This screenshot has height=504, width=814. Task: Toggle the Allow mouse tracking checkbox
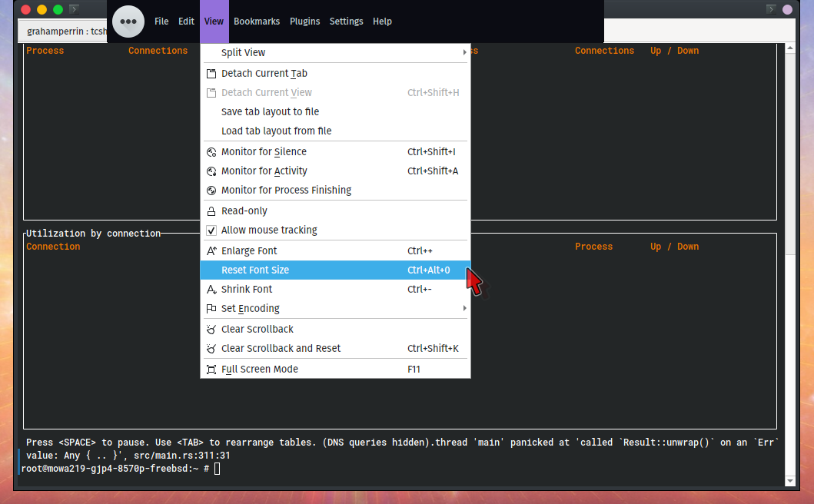click(x=211, y=230)
